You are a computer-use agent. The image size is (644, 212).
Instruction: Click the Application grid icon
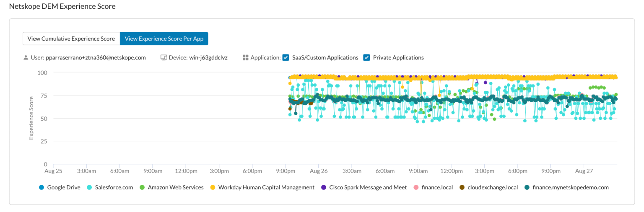tap(246, 58)
